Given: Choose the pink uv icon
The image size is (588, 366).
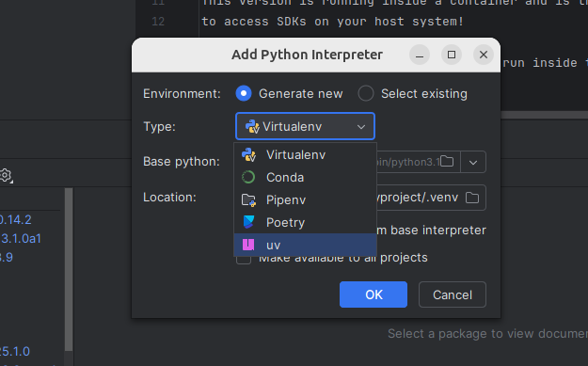Looking at the screenshot, I should [x=248, y=245].
